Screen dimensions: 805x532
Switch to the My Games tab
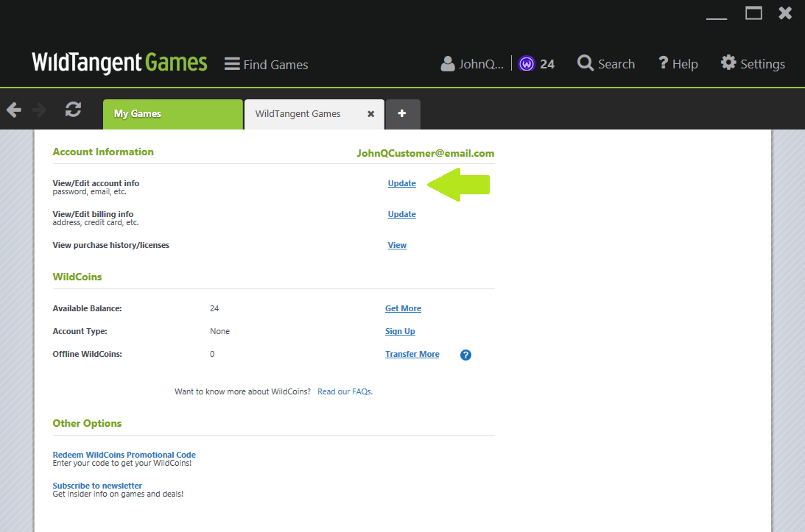coord(173,114)
